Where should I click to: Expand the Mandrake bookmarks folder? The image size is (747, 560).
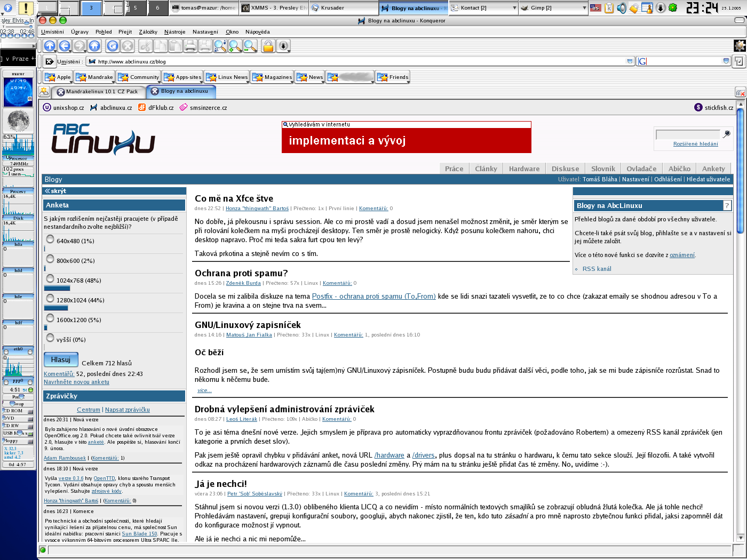[94, 77]
